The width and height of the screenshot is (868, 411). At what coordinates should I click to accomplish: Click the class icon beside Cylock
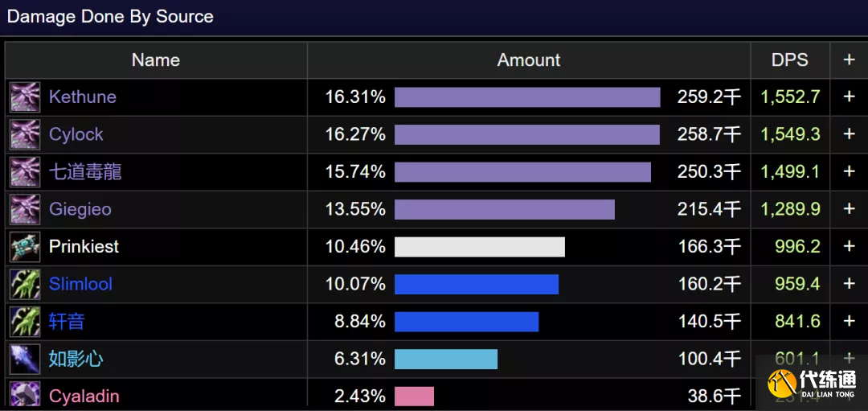(x=25, y=134)
